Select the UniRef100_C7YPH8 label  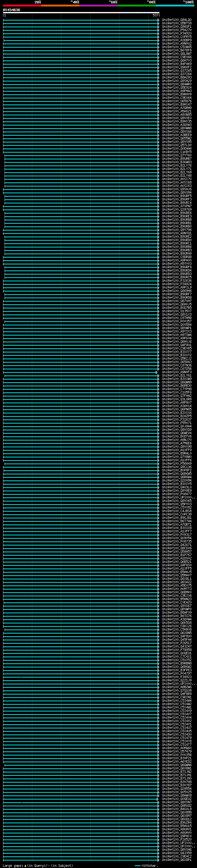(177, 389)
